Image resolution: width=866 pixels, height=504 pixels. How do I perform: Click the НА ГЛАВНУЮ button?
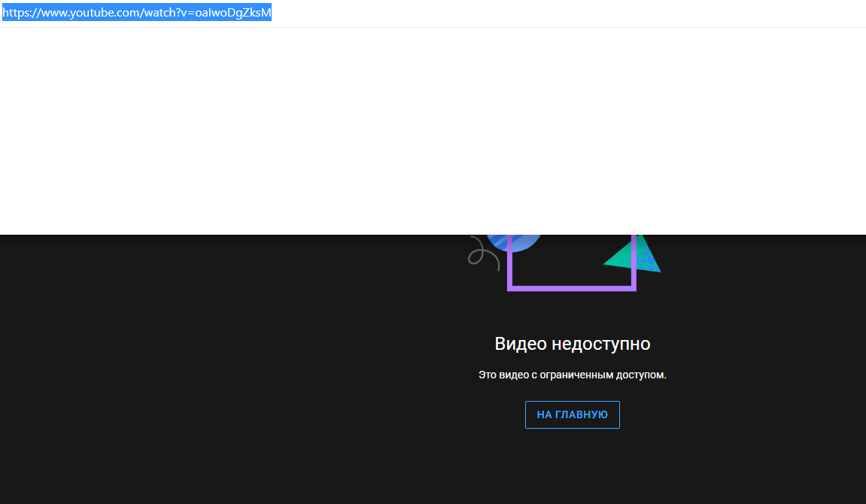[572, 414]
